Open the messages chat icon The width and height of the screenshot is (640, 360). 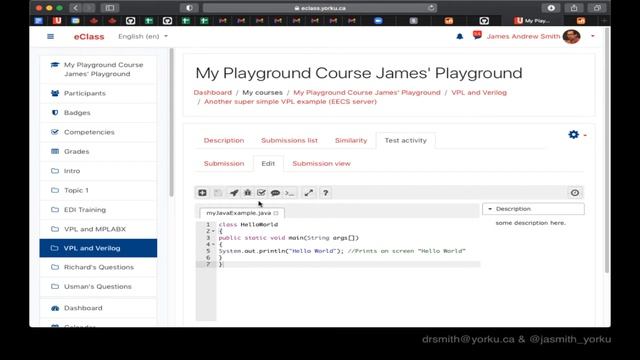coord(477,36)
